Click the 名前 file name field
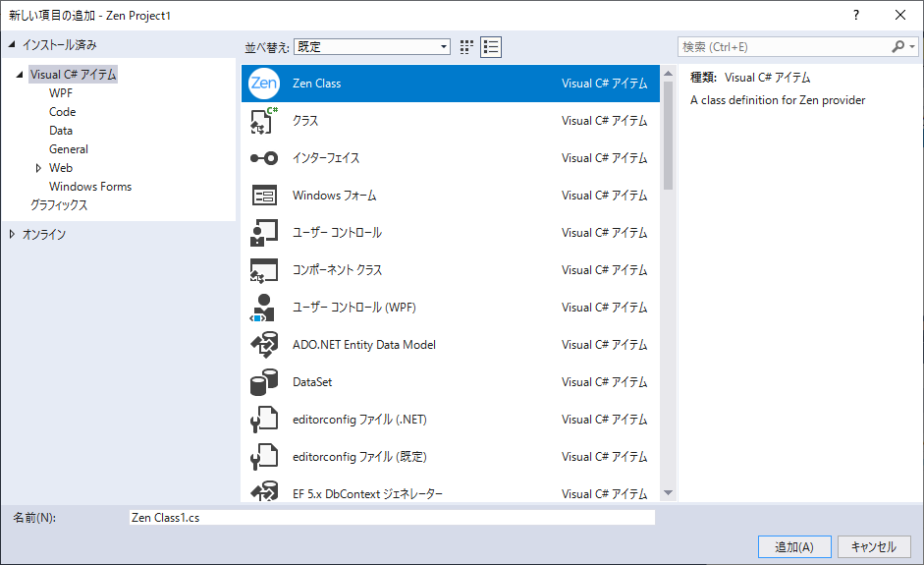Screen dimensions: 924x565 point(391,517)
